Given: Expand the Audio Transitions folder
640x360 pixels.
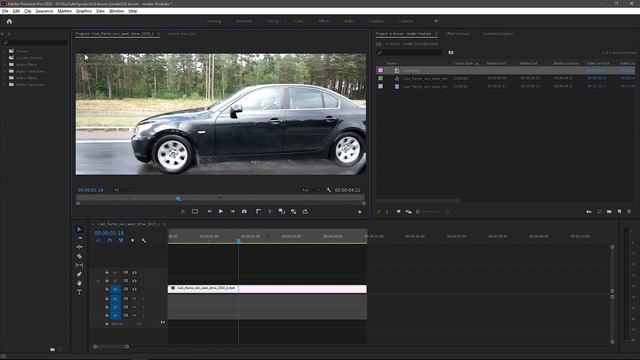Looking at the screenshot, I should tap(5, 71).
